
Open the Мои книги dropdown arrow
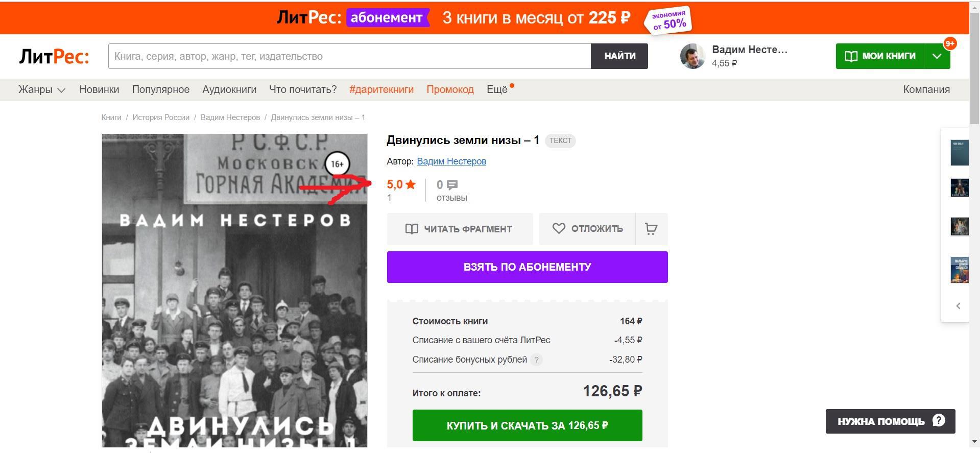(937, 56)
